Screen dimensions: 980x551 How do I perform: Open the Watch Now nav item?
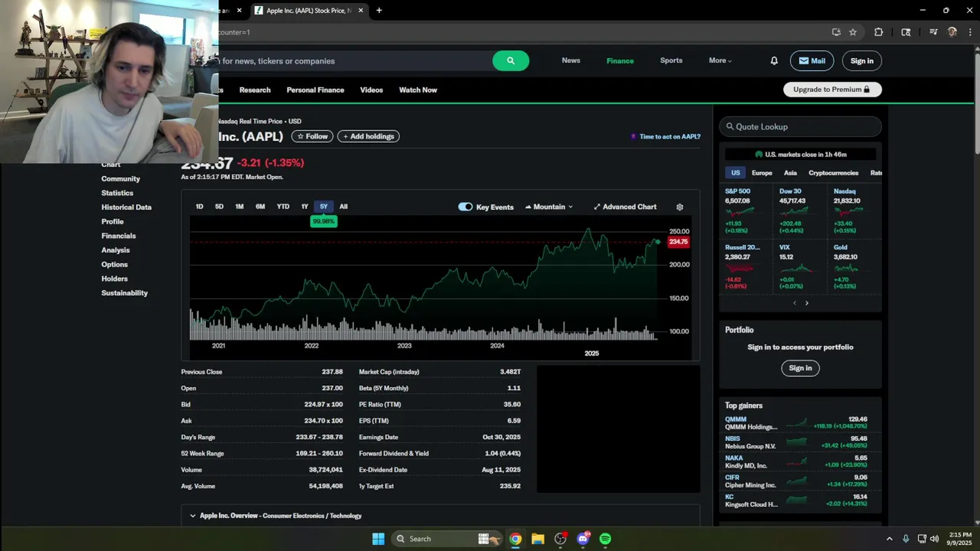418,90
